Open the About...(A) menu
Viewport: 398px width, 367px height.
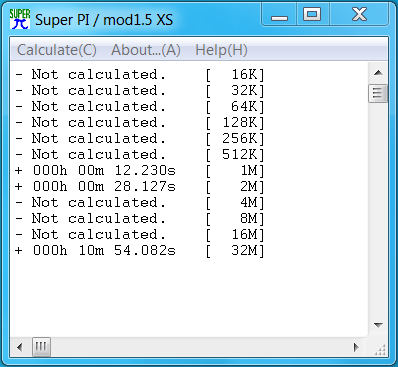click(146, 50)
